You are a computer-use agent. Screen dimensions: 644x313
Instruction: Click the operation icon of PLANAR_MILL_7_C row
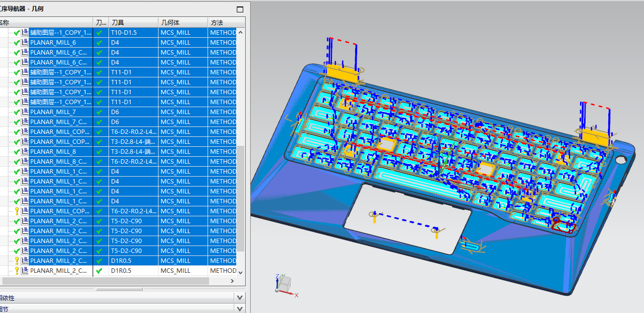pyautogui.click(x=25, y=122)
